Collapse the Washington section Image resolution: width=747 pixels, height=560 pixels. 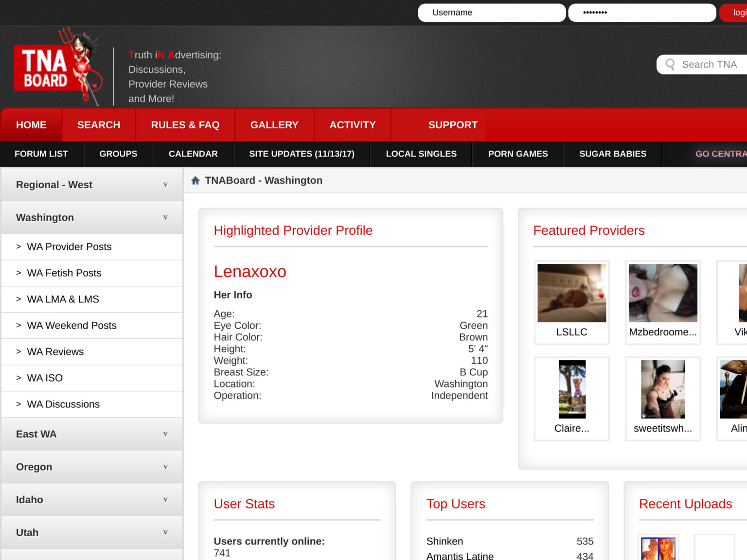pyautogui.click(x=92, y=217)
